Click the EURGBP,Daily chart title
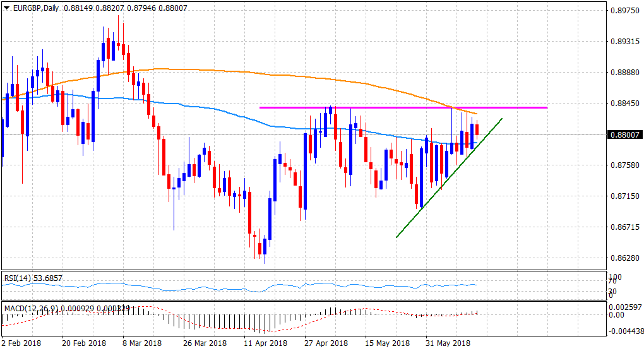 point(30,7)
